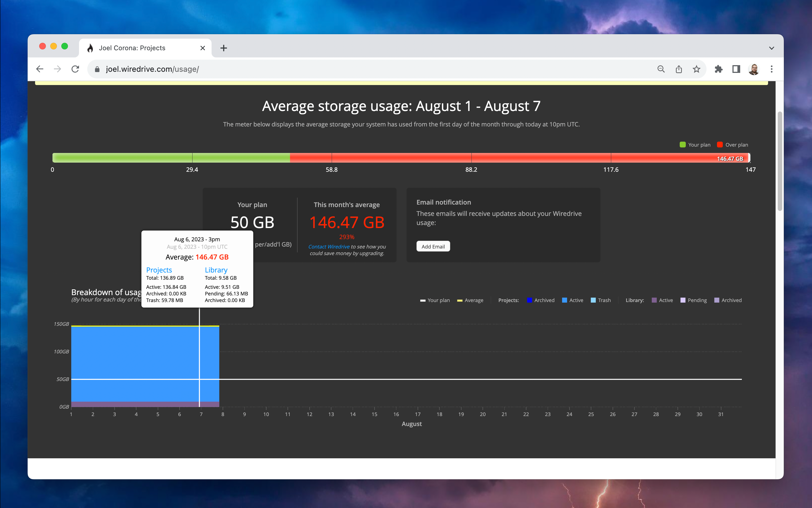Select the Joel Corona: Projects tab
The image size is (812, 508).
[132, 48]
